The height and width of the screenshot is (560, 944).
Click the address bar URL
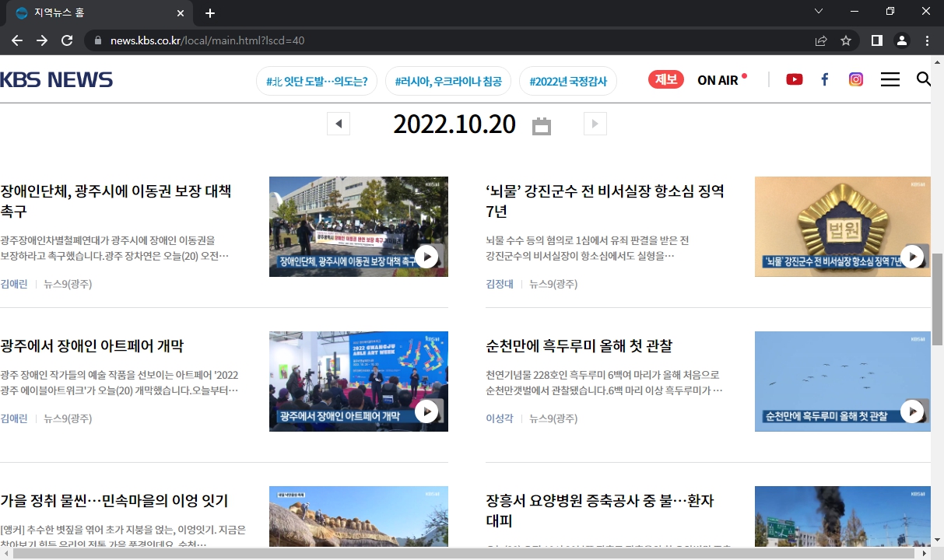207,40
